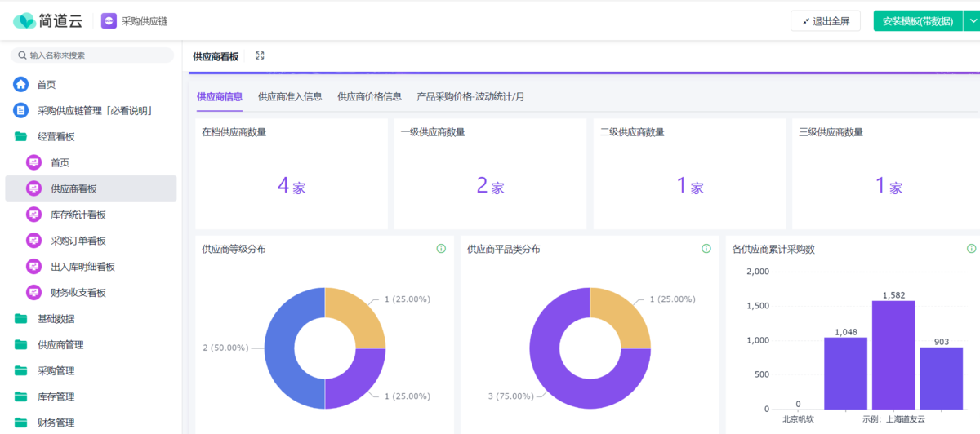Expand the 供应商管理 folder
The width and height of the screenshot is (980, 434).
tap(60, 344)
